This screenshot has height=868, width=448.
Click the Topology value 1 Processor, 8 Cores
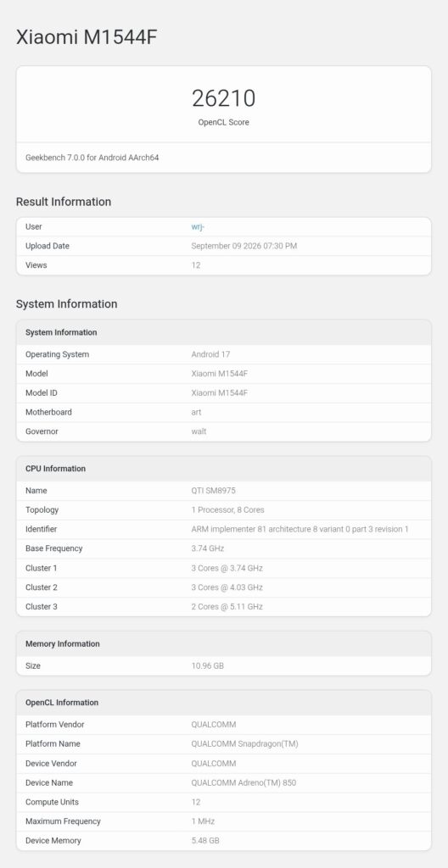coord(228,509)
